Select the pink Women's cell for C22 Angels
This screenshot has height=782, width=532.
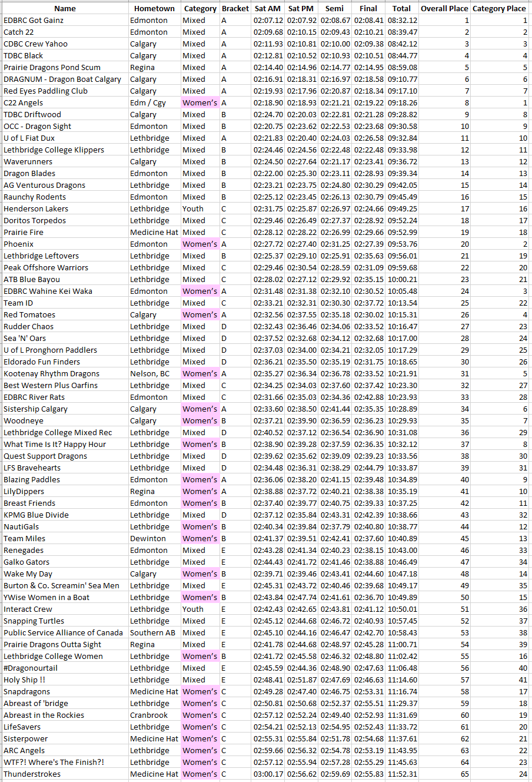(x=199, y=102)
